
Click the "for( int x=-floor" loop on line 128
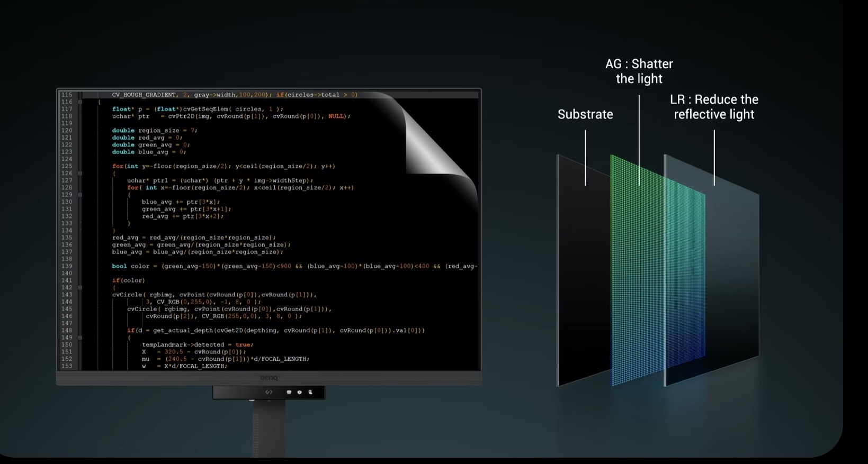point(240,188)
